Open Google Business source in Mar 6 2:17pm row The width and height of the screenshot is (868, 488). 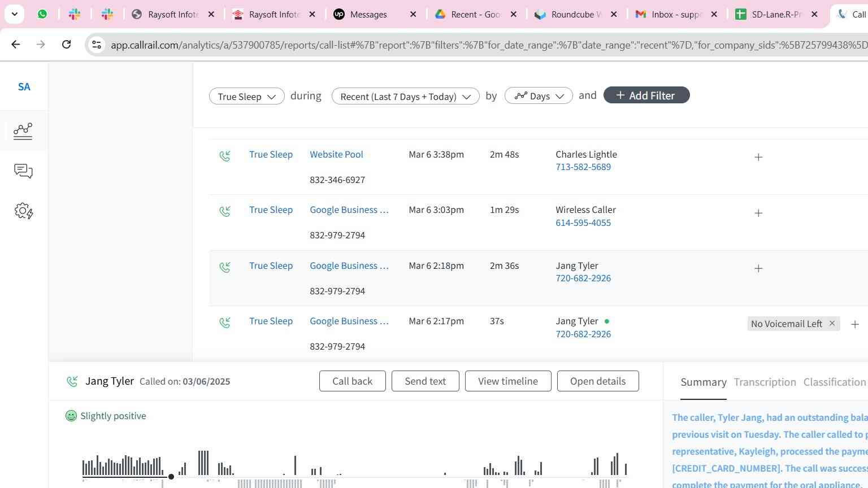349,321
